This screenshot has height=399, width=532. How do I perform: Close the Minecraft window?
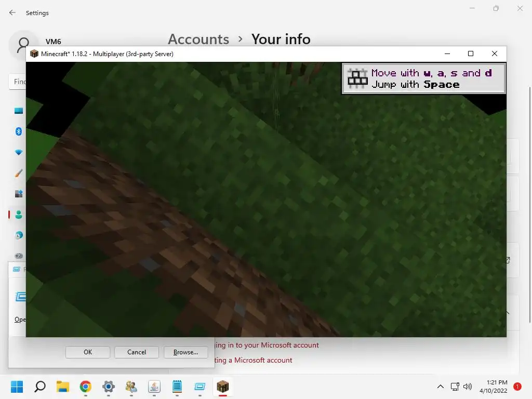(x=495, y=54)
